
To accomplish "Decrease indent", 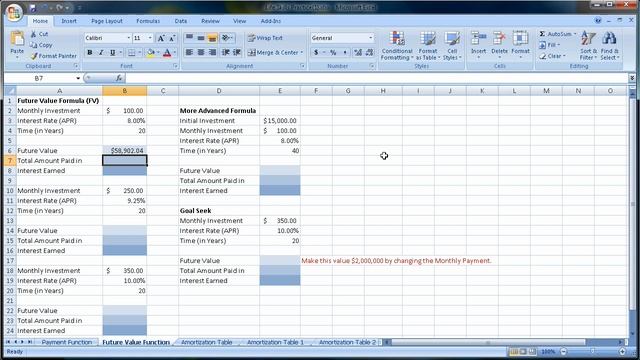I will [x=226, y=53].
